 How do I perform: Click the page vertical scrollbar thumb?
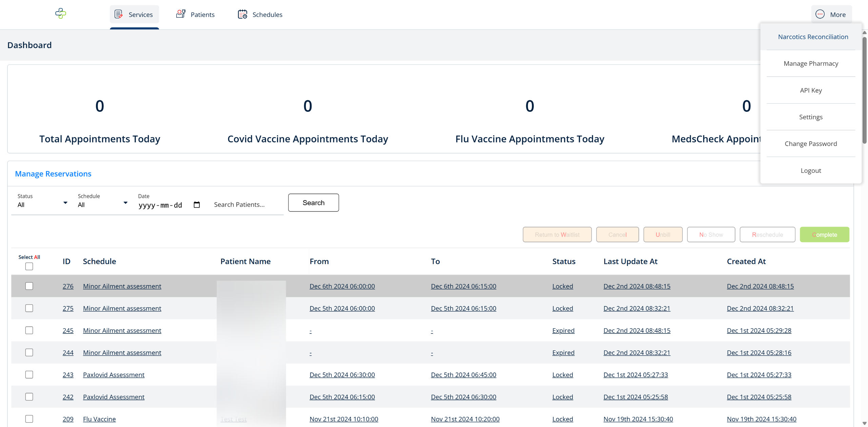click(864, 90)
